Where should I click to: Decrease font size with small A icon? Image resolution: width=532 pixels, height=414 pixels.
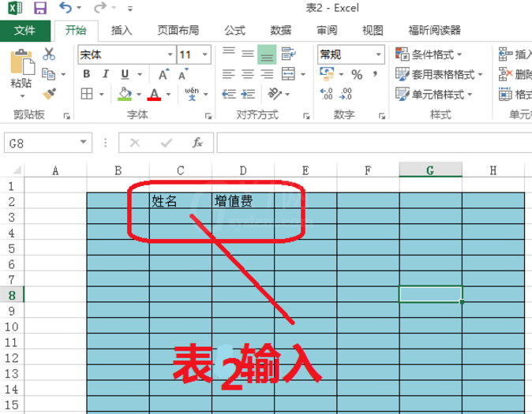coord(183,74)
